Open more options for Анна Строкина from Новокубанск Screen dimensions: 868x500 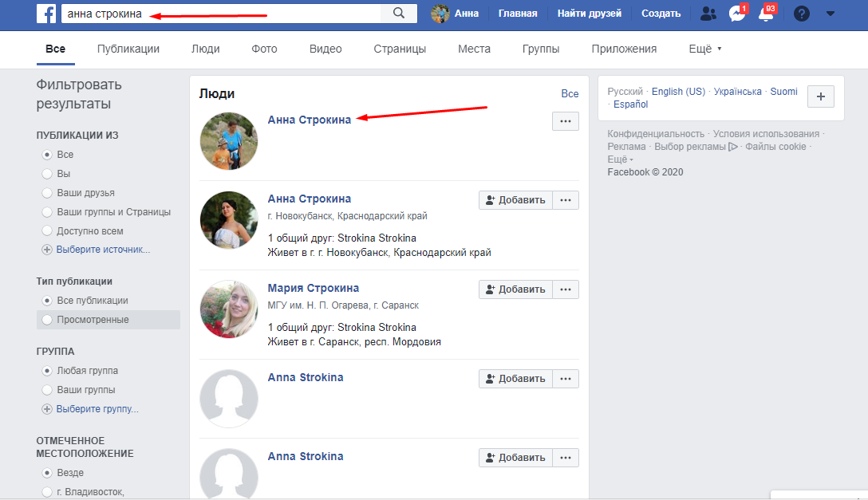(565, 199)
